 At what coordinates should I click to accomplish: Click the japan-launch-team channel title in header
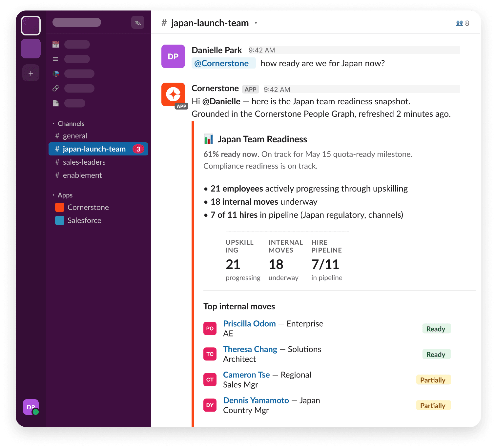point(210,23)
